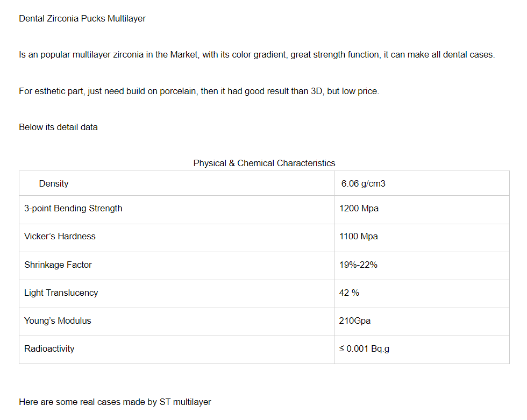Click the 'Light Translucency' row label

(61, 293)
